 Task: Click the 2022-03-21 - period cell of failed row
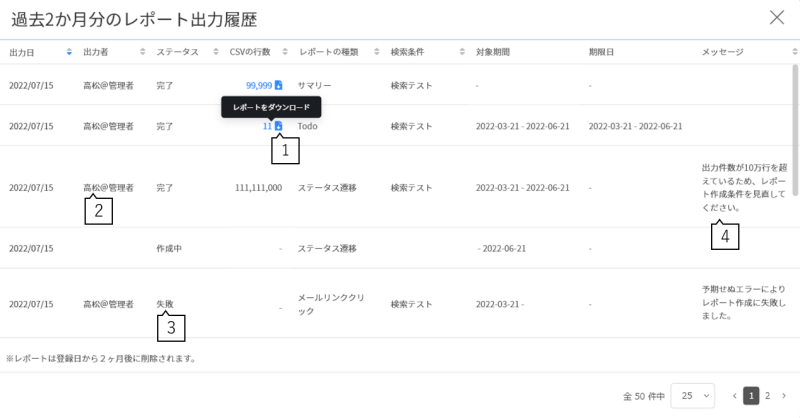(x=499, y=304)
